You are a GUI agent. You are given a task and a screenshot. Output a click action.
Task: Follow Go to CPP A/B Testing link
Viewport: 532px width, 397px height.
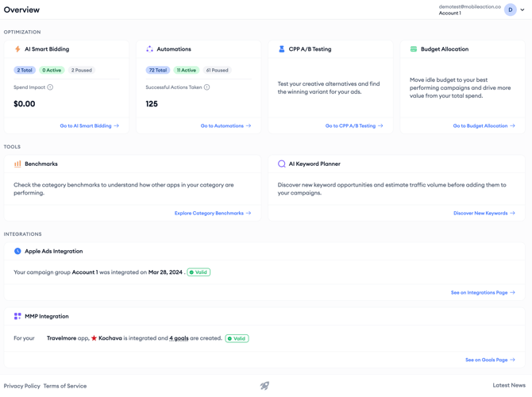(354, 126)
